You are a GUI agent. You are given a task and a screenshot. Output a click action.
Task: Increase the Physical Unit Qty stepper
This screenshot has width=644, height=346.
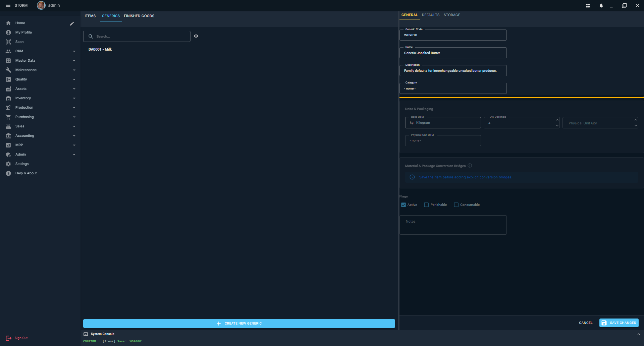(x=636, y=120)
